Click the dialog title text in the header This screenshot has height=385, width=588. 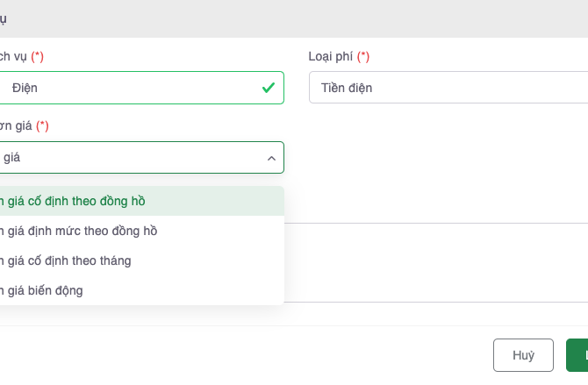[4, 18]
